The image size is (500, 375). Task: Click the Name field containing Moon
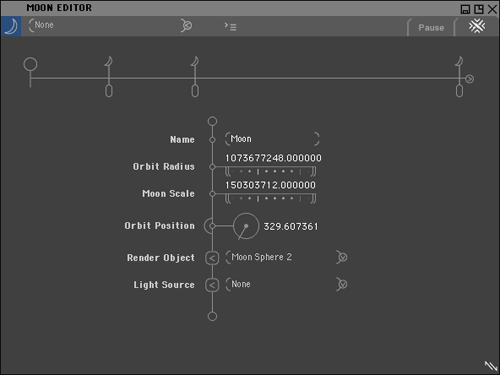[272, 139]
